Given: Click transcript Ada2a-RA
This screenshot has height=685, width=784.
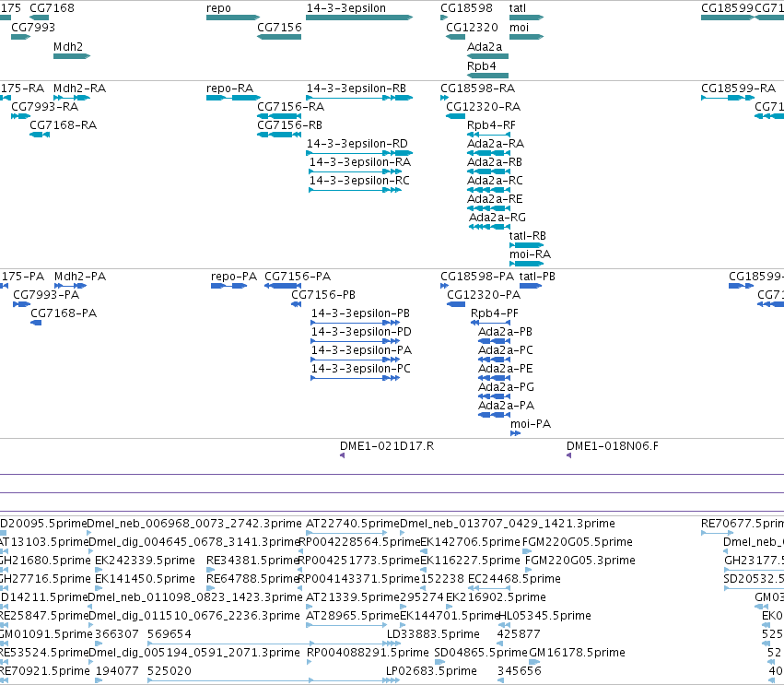Looking at the screenshot, I should point(488,153).
